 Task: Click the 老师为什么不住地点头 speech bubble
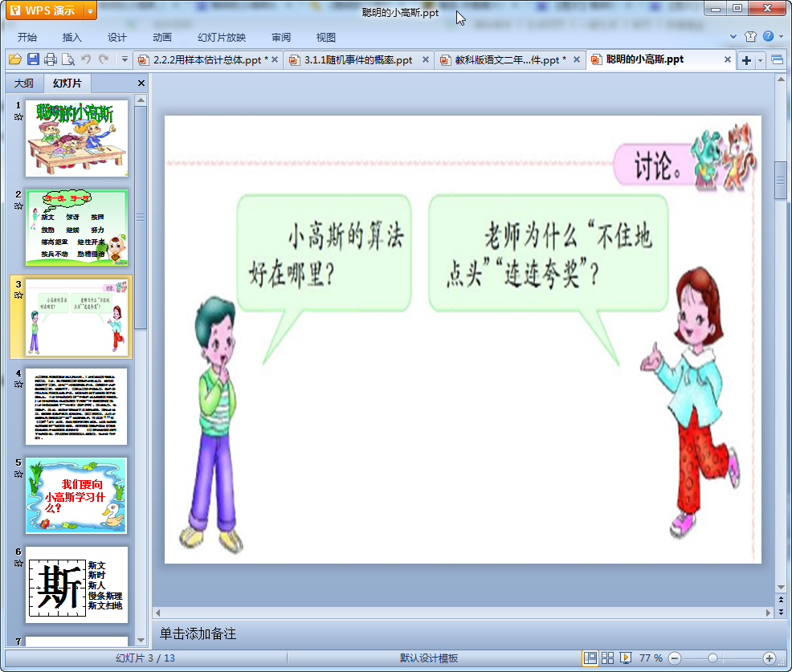548,253
